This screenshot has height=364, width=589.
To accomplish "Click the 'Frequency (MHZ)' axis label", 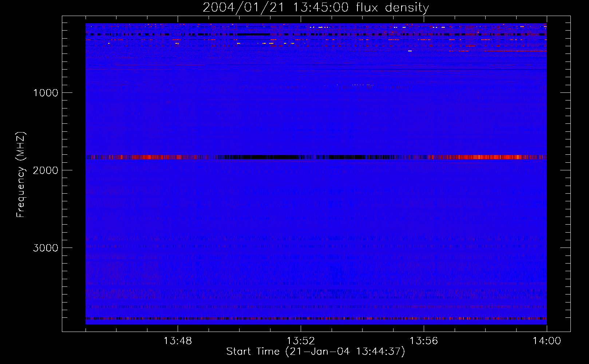I will coord(21,175).
